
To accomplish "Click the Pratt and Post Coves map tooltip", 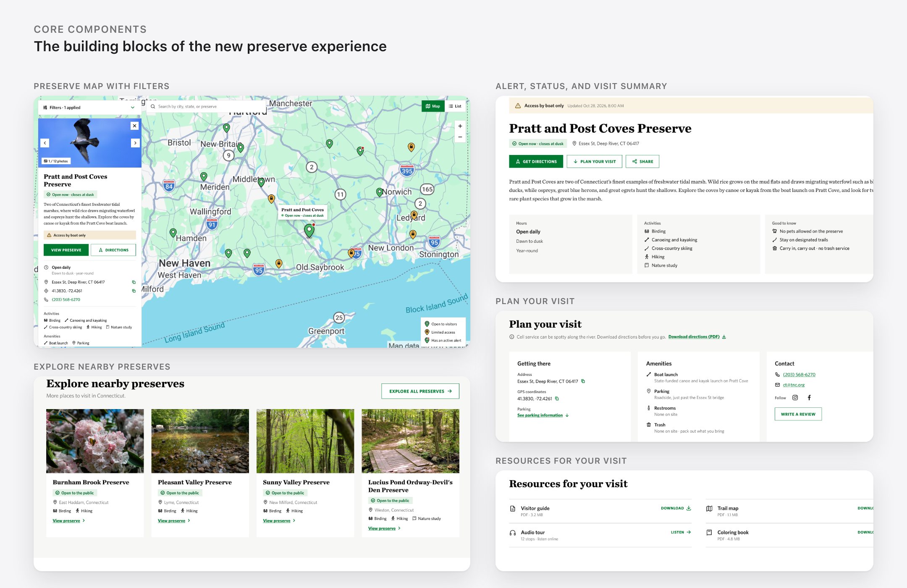I will click(x=303, y=212).
